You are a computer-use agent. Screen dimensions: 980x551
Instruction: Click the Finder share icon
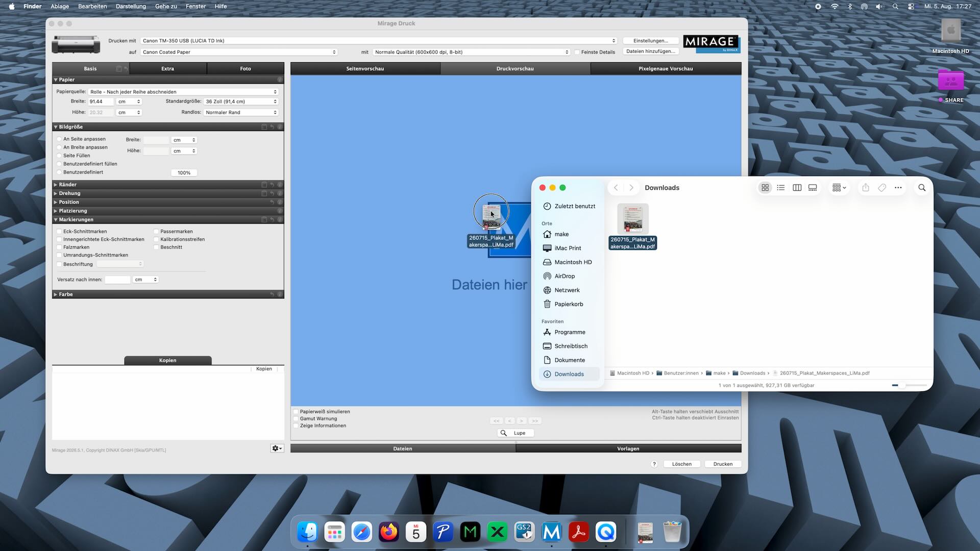(866, 188)
